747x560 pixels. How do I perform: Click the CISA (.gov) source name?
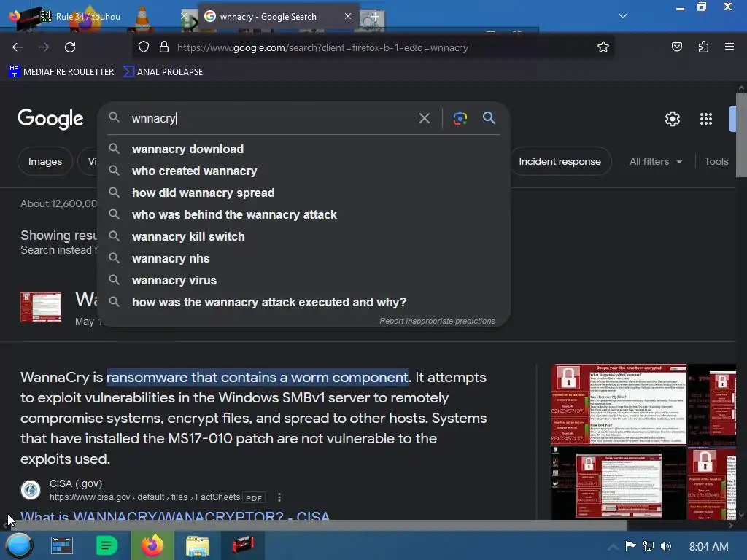click(76, 484)
